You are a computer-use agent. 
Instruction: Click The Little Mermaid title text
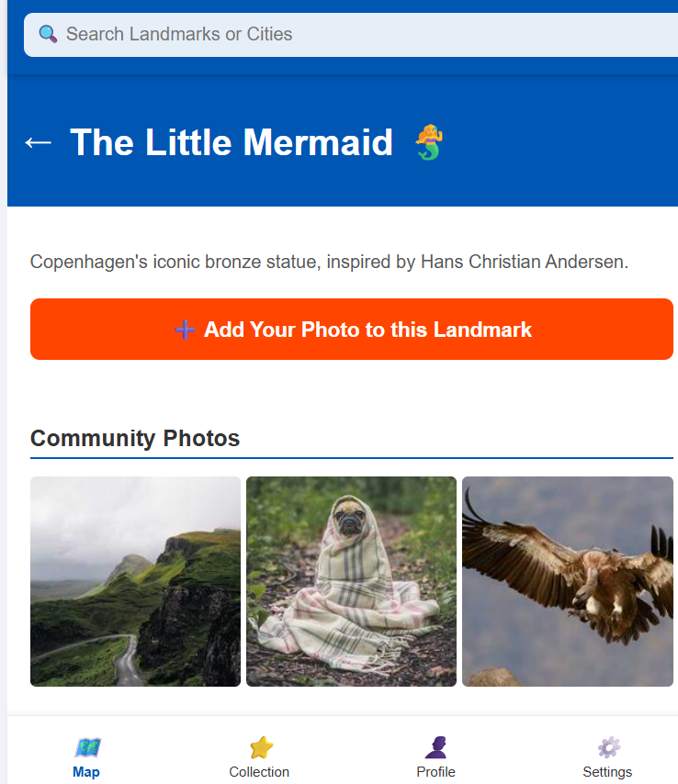coord(232,142)
